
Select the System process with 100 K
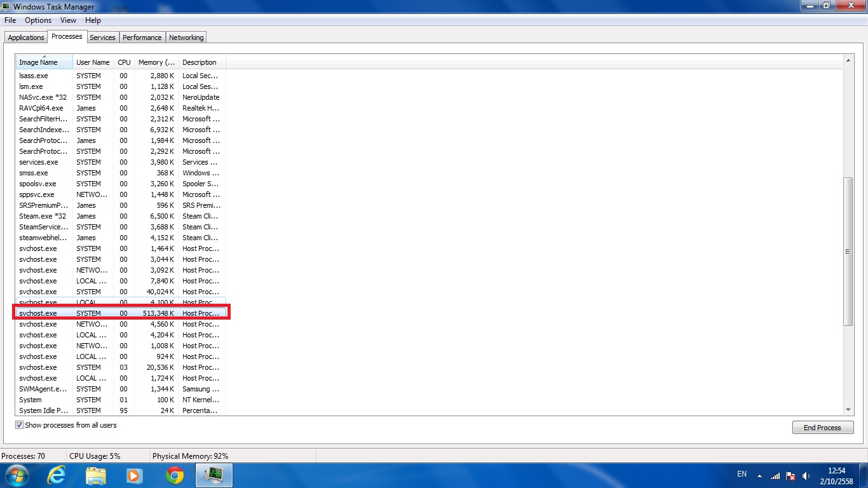[x=121, y=400]
